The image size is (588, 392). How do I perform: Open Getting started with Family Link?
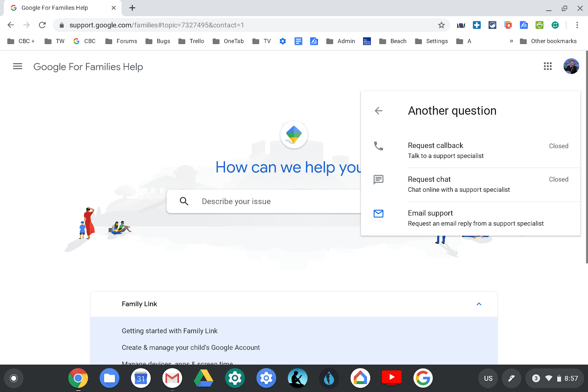point(169,331)
